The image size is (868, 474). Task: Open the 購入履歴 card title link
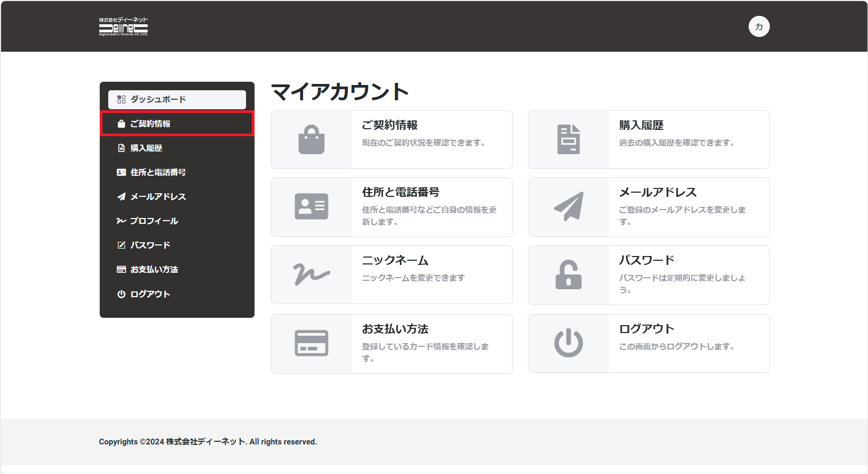[641, 125]
